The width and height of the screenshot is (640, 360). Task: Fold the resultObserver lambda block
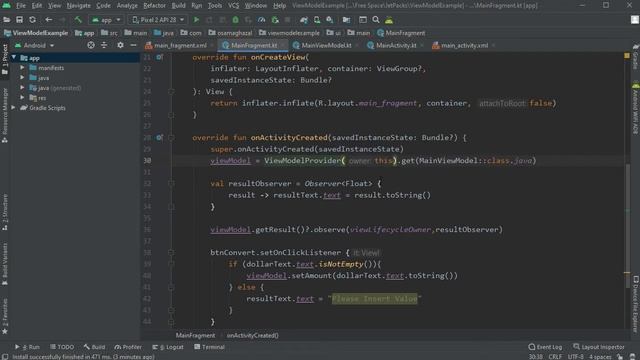click(171, 184)
